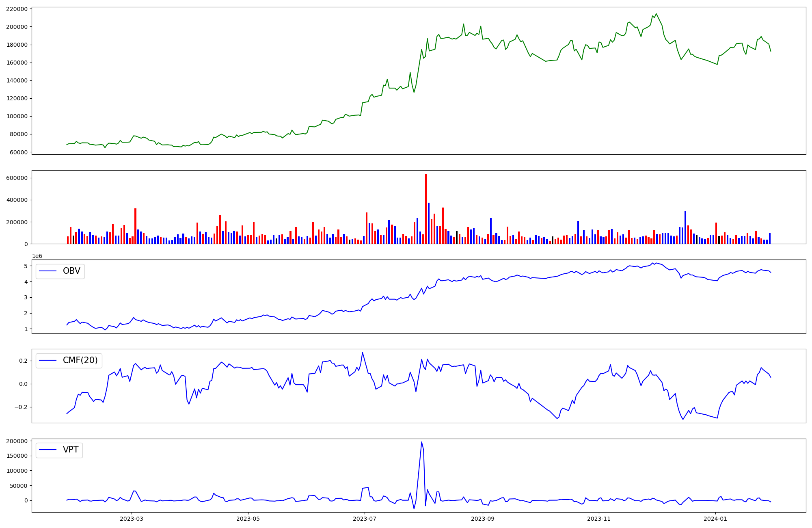The width and height of the screenshot is (812, 528).
Task: Click the VPT legend label
Action: [71, 450]
